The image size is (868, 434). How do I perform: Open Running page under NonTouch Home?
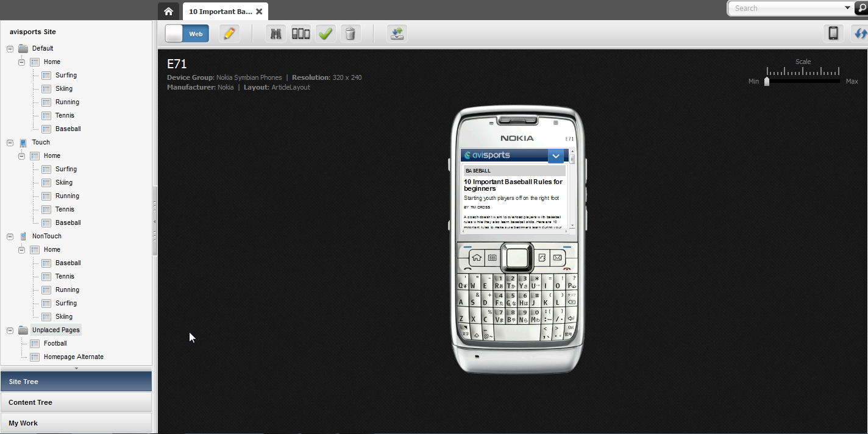pyautogui.click(x=67, y=290)
